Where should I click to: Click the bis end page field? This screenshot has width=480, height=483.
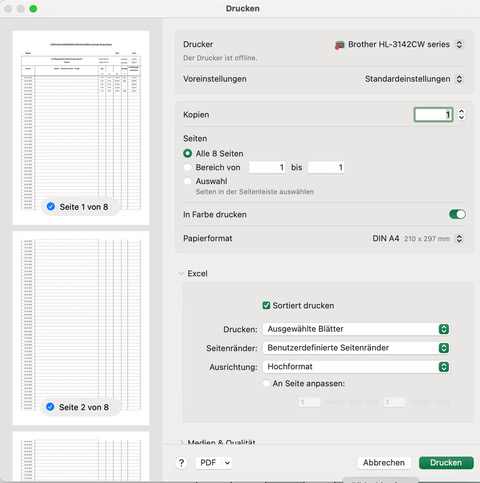point(326,167)
